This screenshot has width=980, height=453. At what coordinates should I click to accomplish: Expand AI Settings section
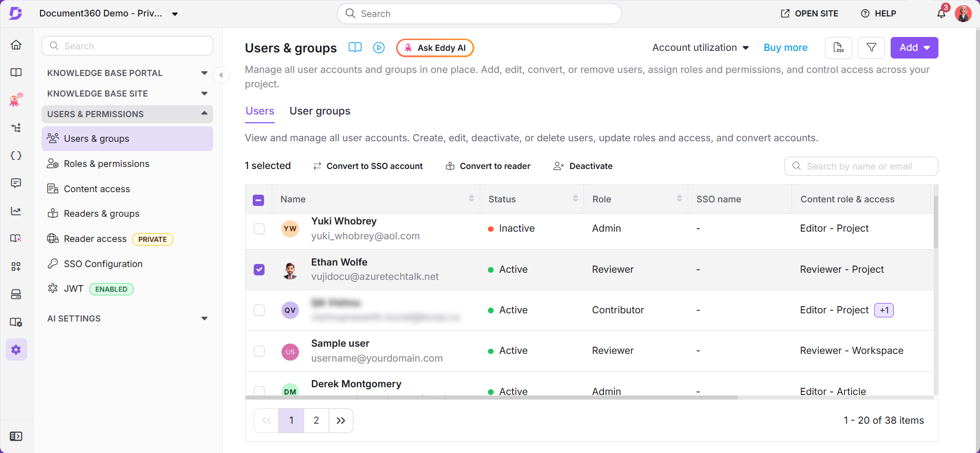(127, 318)
